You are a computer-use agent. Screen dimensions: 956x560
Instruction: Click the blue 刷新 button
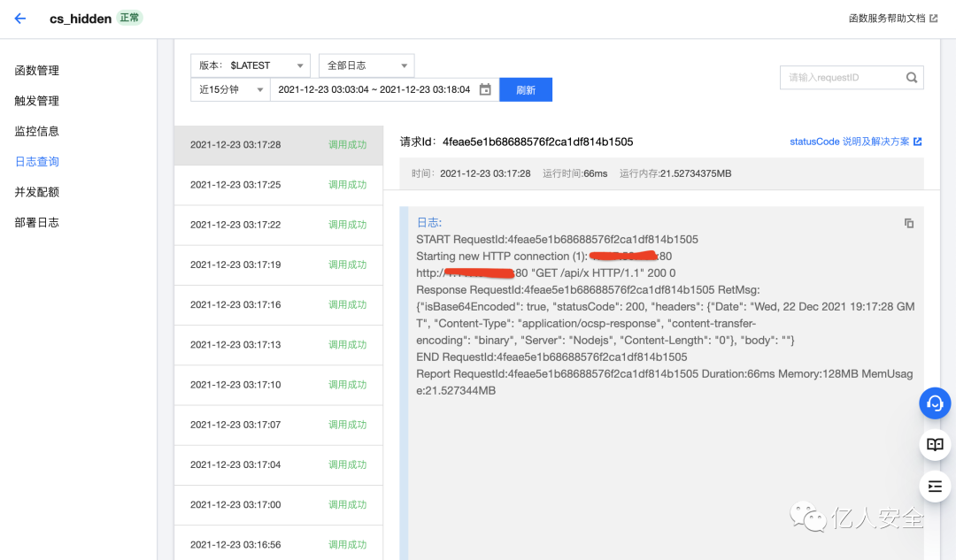(526, 89)
